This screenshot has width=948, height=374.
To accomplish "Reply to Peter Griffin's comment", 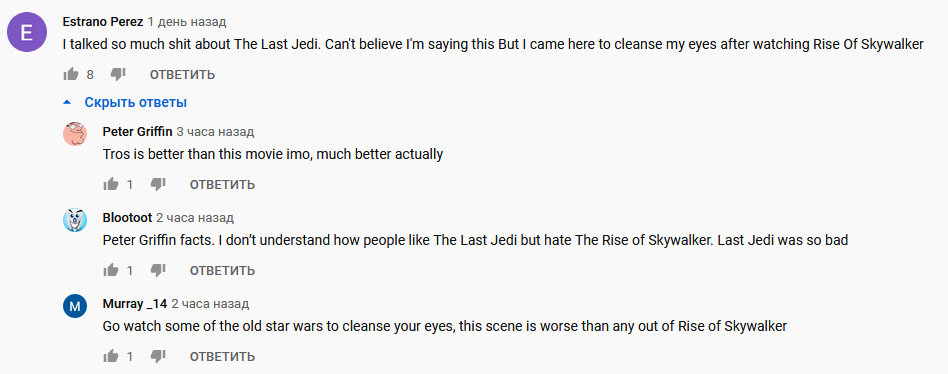I will 222,185.
